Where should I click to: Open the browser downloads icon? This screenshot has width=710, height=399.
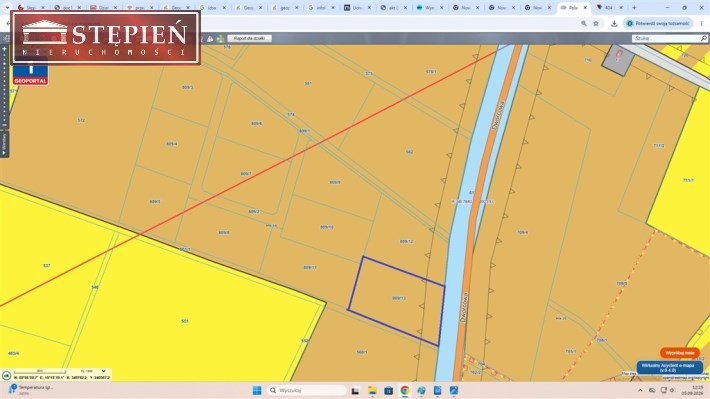(614, 24)
